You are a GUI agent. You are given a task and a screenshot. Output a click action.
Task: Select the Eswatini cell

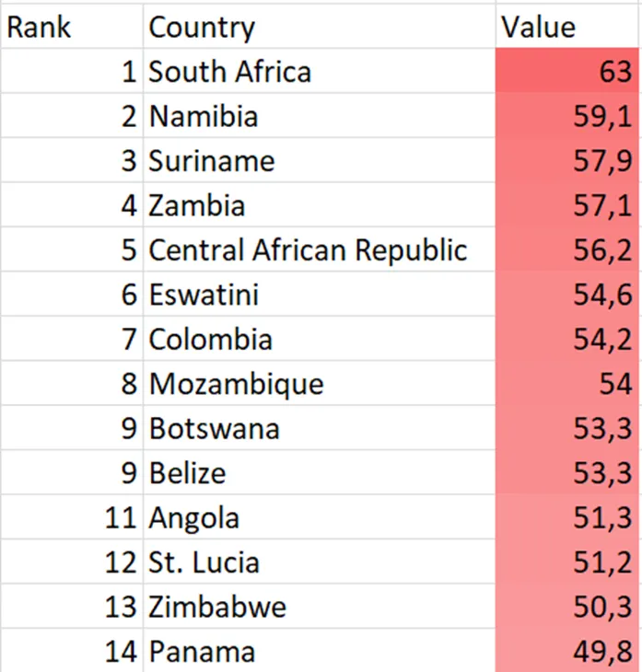pyautogui.click(x=319, y=294)
